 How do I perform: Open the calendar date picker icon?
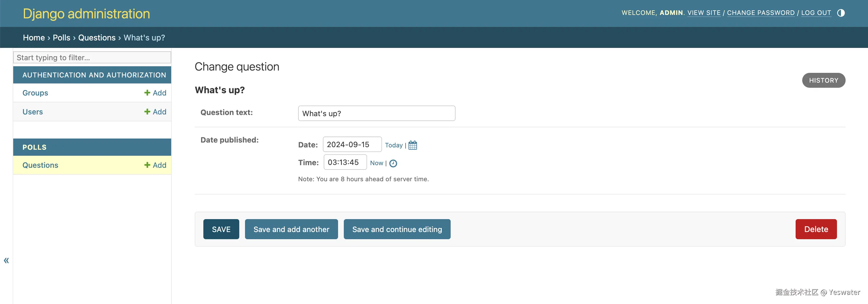click(412, 145)
